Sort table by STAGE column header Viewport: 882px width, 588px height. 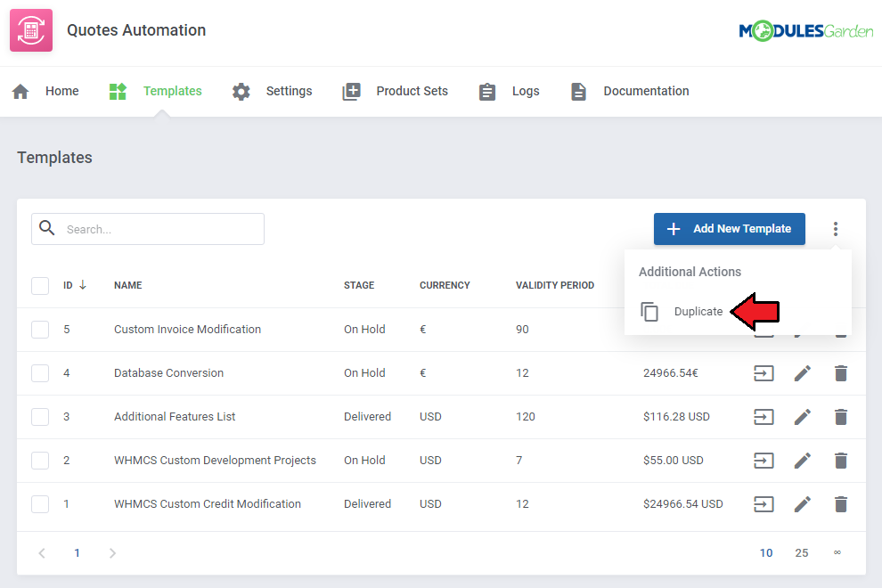click(359, 285)
